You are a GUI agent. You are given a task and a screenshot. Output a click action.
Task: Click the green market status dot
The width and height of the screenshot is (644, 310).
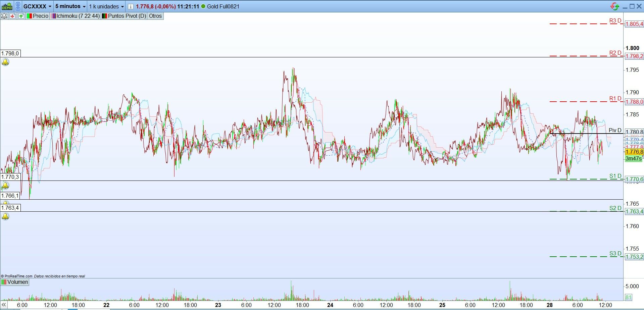click(203, 6)
